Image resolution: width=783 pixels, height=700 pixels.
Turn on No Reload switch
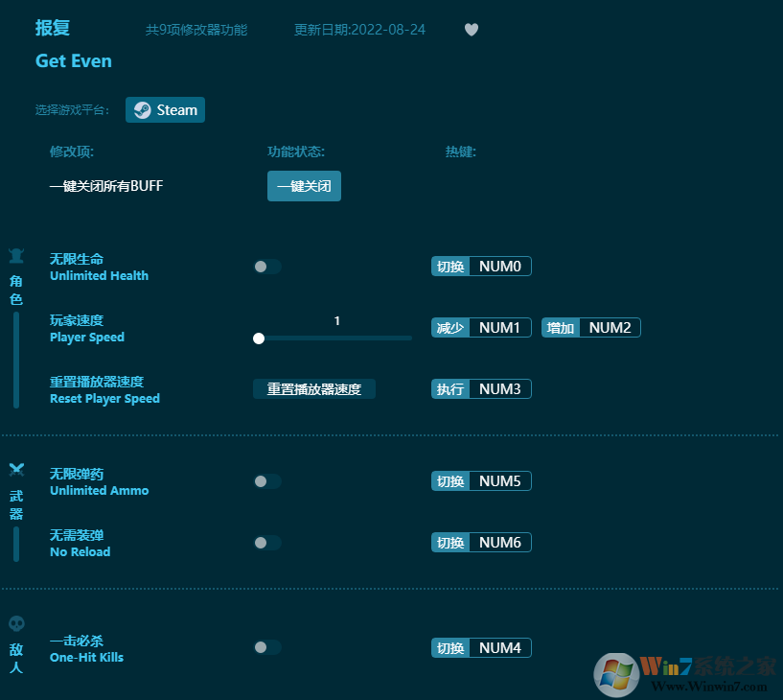(267, 543)
